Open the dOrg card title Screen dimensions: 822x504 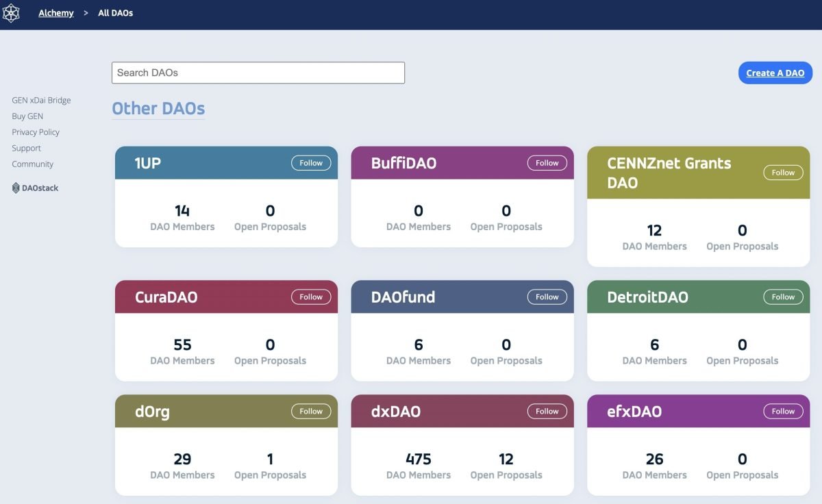[152, 412]
